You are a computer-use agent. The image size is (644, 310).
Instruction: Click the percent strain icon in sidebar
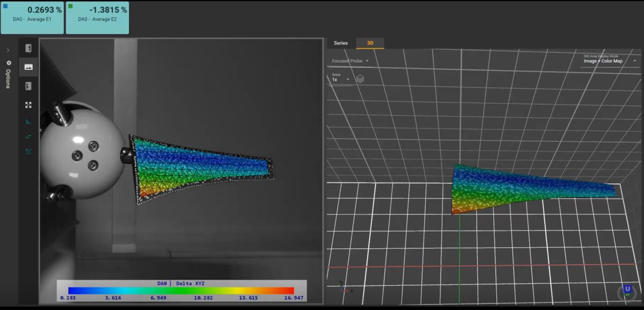(28, 152)
